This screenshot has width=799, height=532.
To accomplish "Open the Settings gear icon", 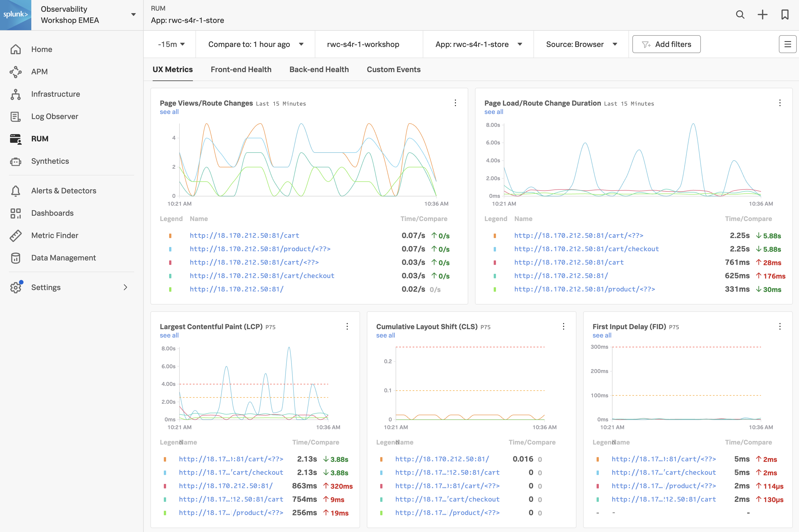I will [16, 287].
